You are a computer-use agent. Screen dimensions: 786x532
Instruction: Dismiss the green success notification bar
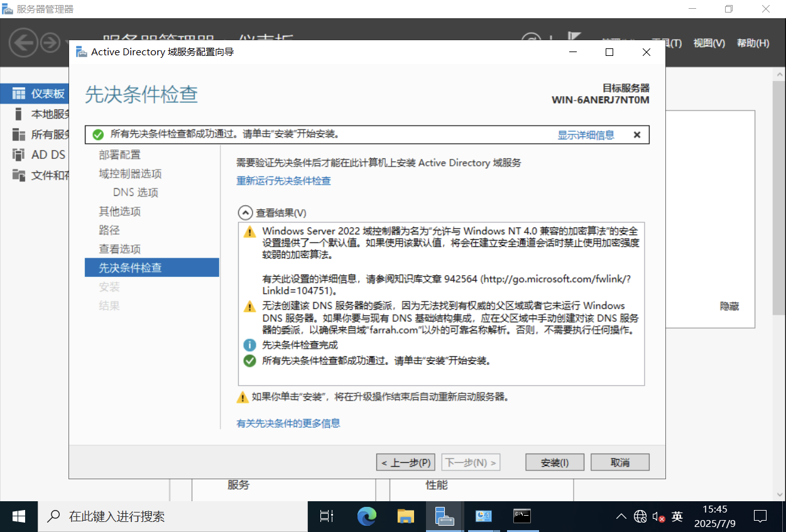[636, 134]
